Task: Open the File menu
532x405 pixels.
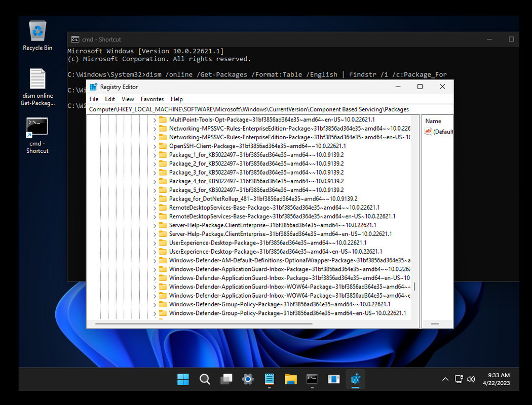Action: click(x=94, y=99)
